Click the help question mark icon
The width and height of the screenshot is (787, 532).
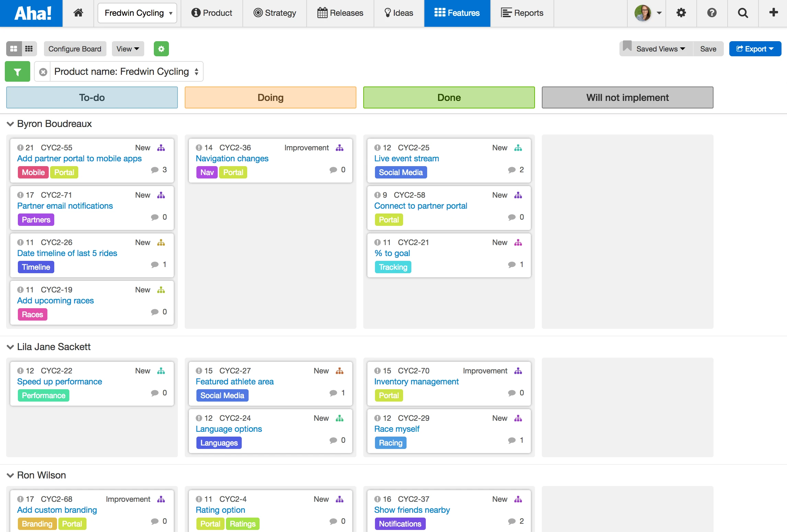pos(712,13)
